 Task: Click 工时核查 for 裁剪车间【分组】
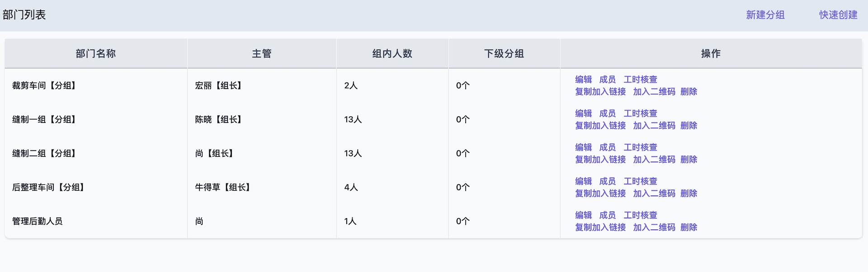[x=641, y=79]
